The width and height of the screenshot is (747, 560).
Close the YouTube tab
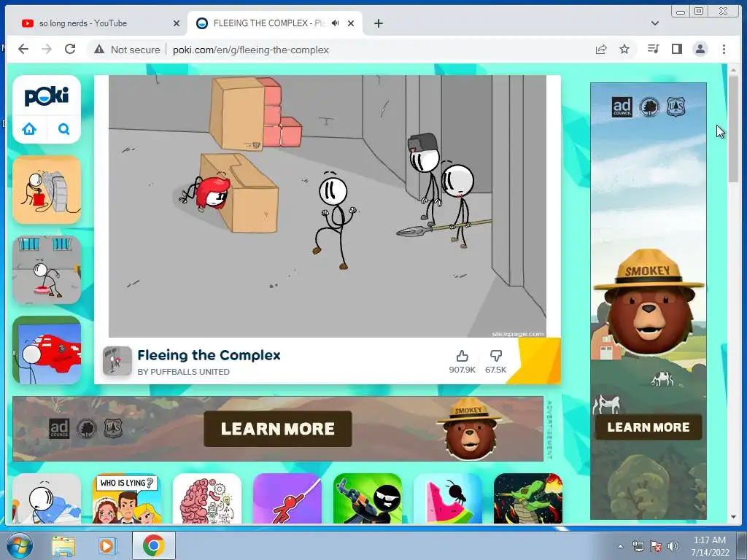(x=177, y=23)
